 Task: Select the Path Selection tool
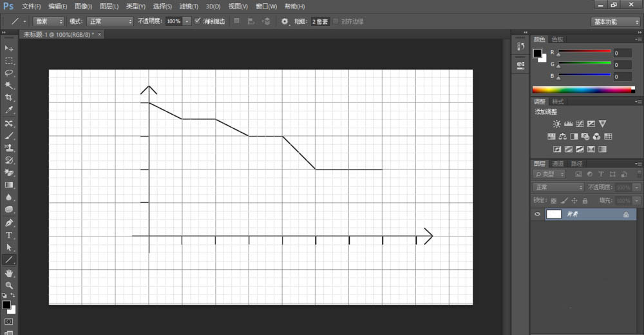[8, 247]
